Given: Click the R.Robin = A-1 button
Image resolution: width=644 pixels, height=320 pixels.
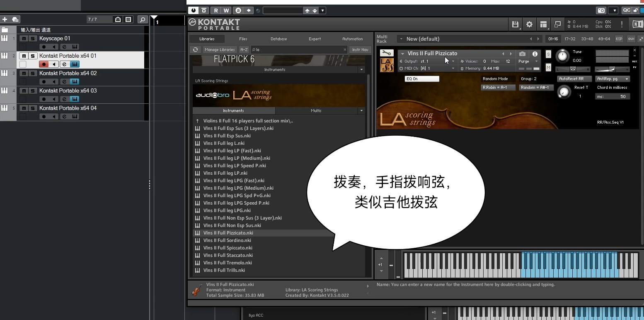Looking at the screenshot, I should point(498,88).
